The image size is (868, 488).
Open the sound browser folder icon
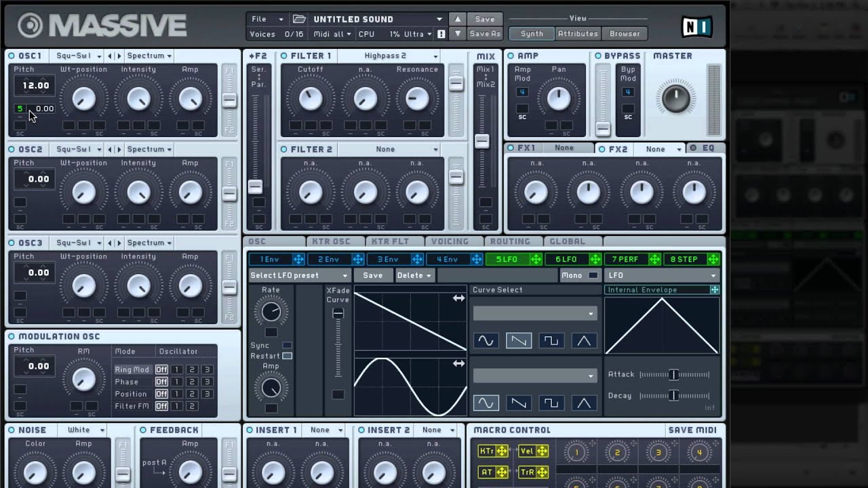tap(299, 19)
